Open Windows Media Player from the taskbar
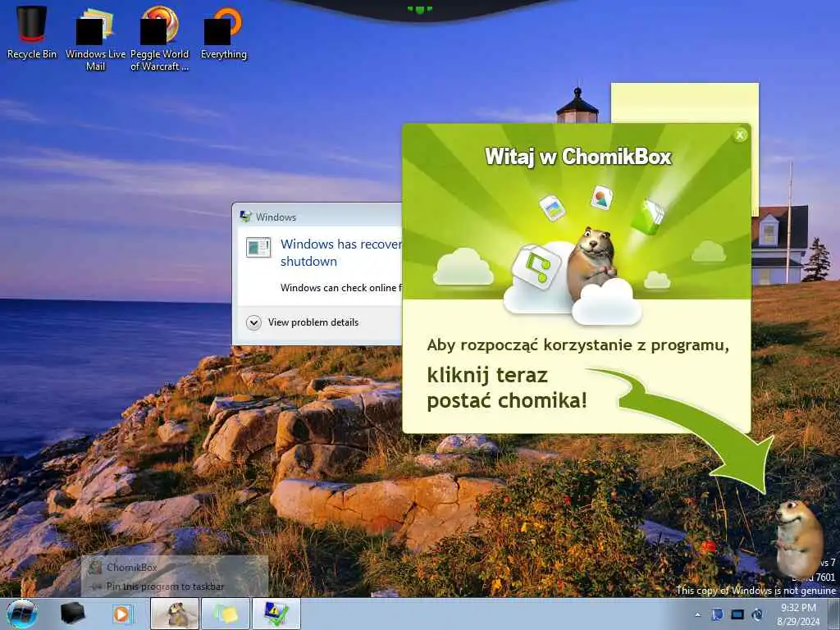This screenshot has width=840, height=630. 121,614
